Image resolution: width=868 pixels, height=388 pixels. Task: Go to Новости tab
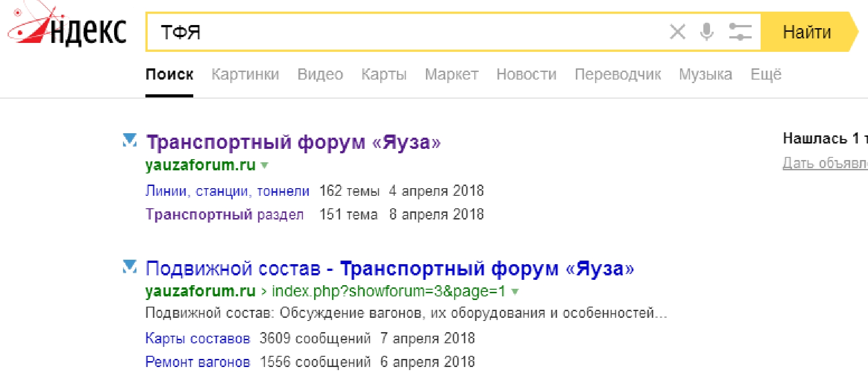point(526,74)
